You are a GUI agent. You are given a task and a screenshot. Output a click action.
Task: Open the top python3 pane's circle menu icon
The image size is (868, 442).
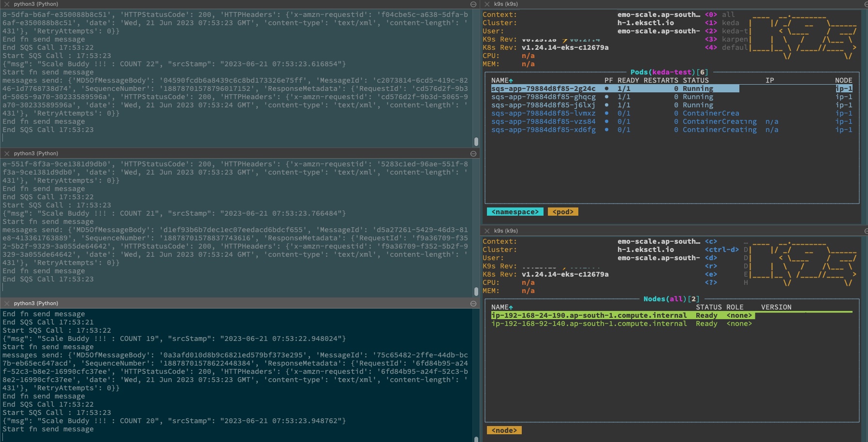[x=473, y=4]
